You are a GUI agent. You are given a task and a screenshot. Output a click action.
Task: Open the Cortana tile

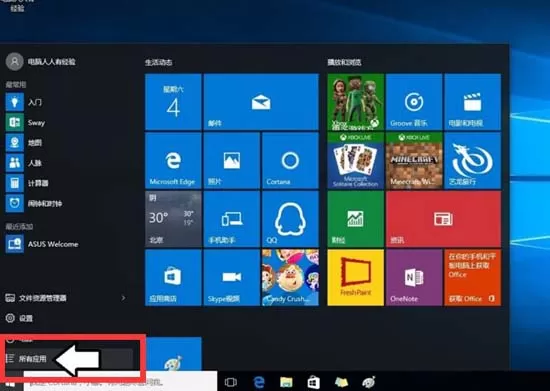tap(290, 160)
